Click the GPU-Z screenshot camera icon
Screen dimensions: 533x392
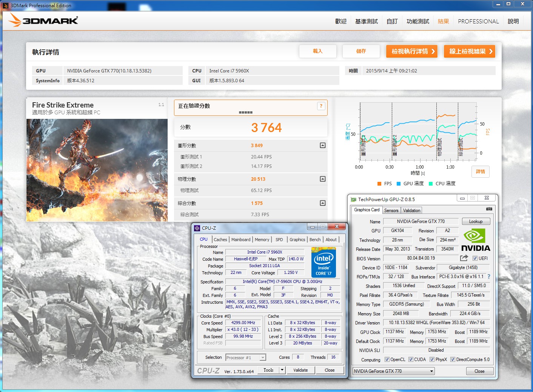(489, 209)
